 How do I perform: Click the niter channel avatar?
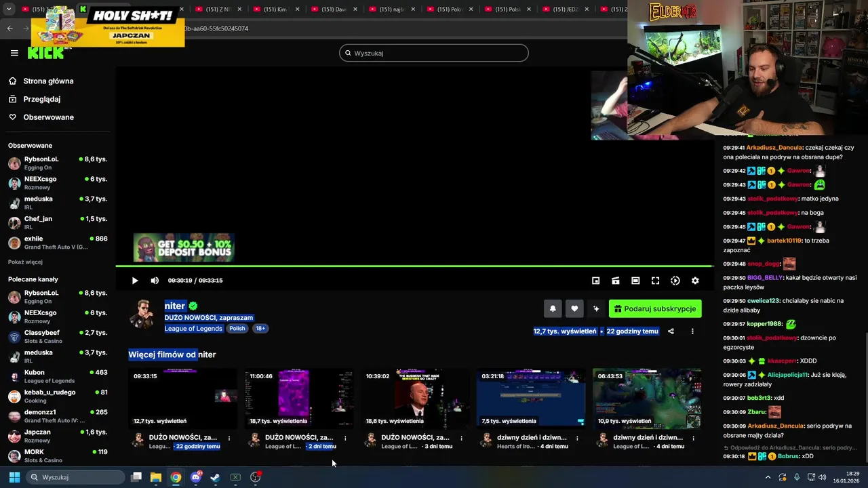click(x=143, y=314)
